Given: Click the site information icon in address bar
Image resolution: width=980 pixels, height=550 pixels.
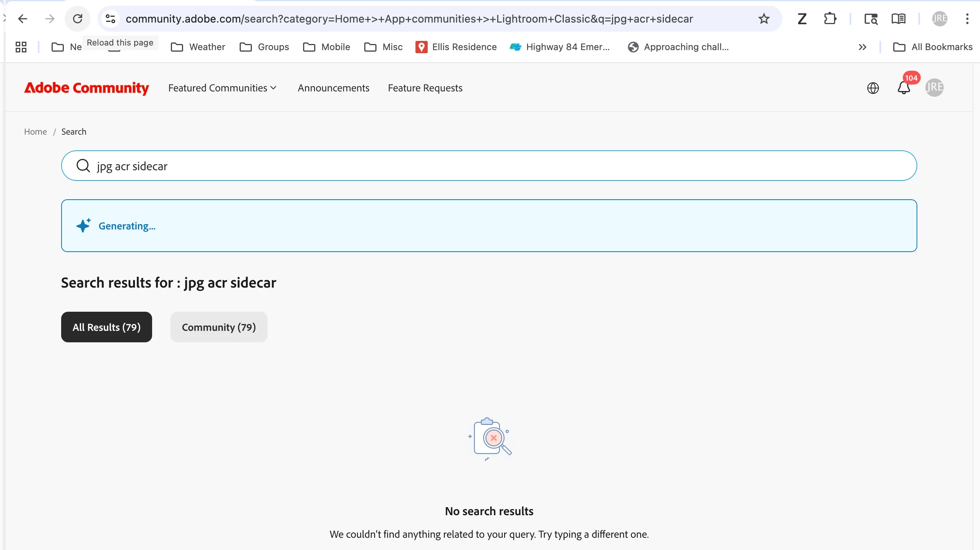Looking at the screenshot, I should 110,18.
